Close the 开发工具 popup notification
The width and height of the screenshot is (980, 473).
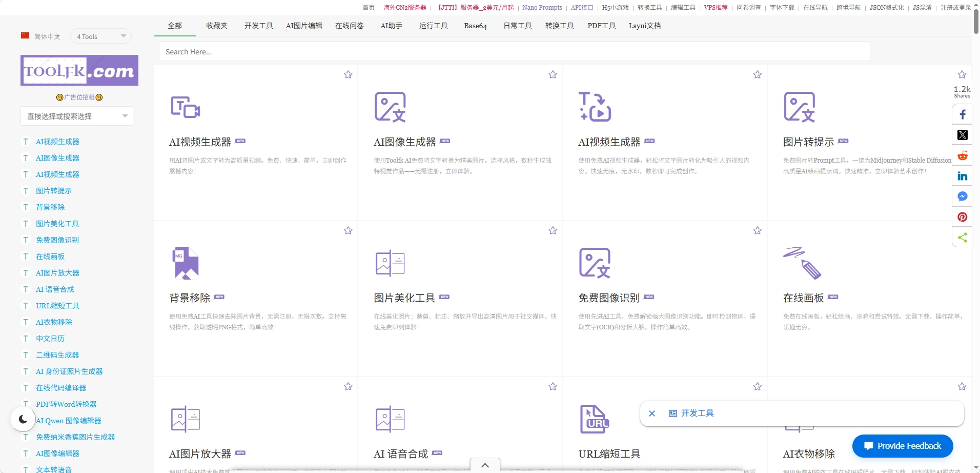coord(652,413)
